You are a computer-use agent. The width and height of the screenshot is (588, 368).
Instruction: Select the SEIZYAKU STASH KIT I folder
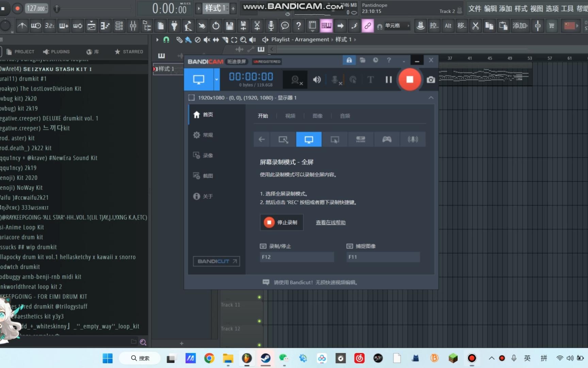74,69
